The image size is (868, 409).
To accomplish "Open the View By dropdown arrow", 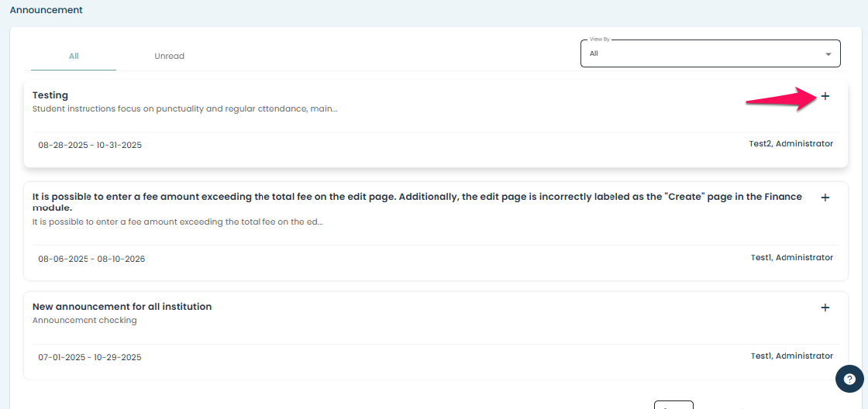I will pos(828,54).
